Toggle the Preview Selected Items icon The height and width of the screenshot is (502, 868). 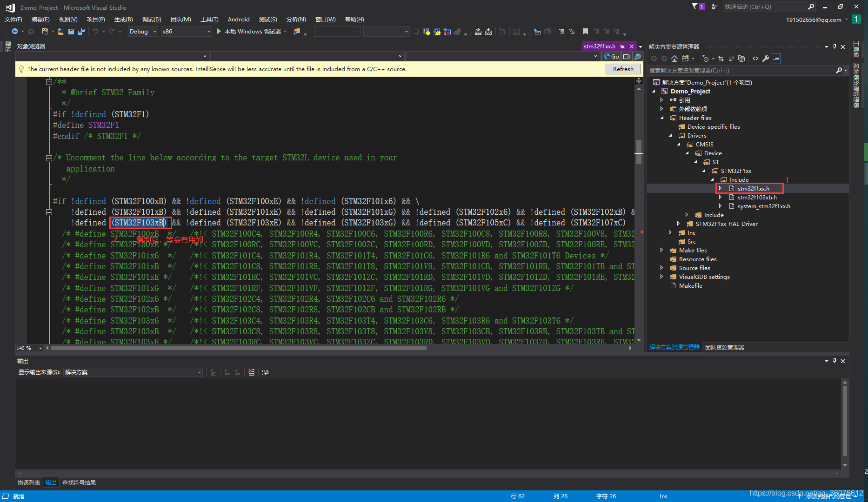coord(776,59)
